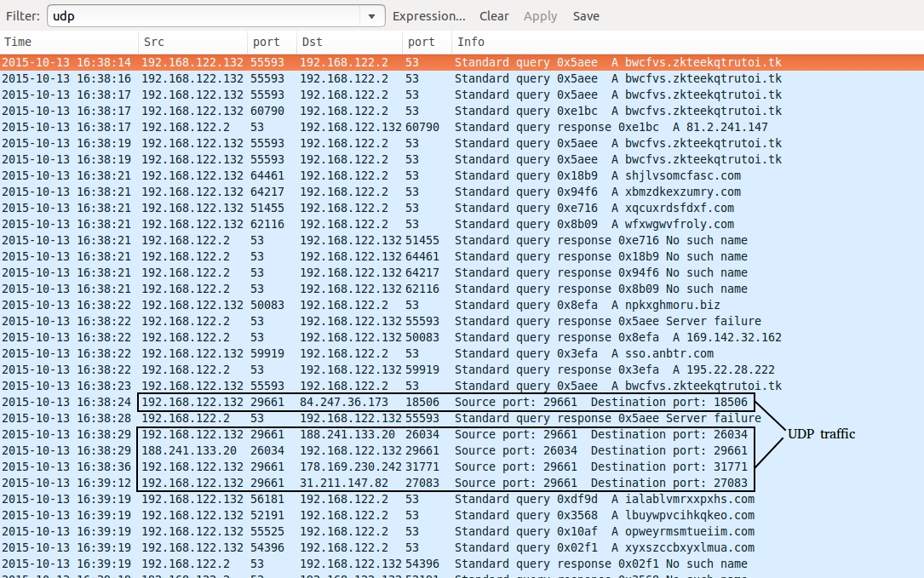The height and width of the screenshot is (578, 924).
Task: Select the query row for npkxghmoru.biz
Action: [x=460, y=305]
